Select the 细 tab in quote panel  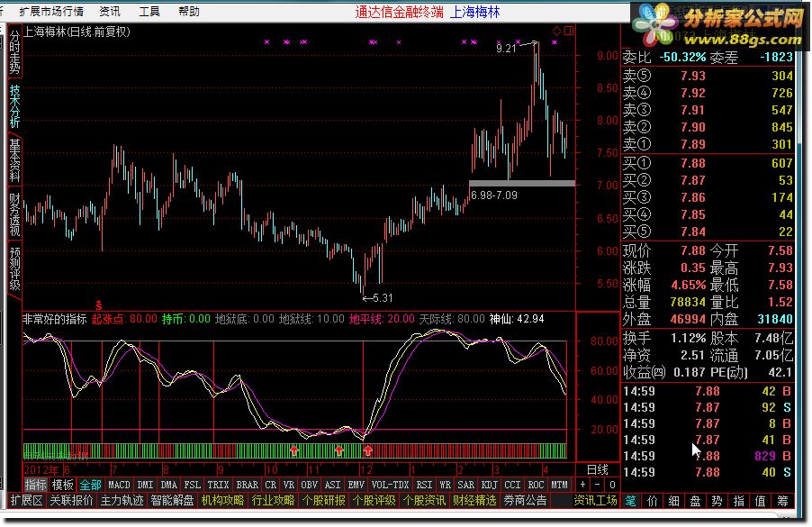point(673,501)
